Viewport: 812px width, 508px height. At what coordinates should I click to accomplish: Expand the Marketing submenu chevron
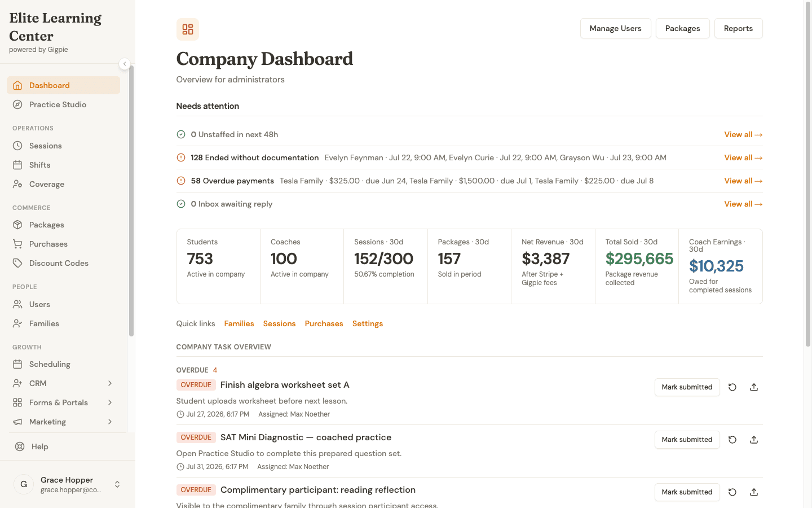(x=110, y=422)
